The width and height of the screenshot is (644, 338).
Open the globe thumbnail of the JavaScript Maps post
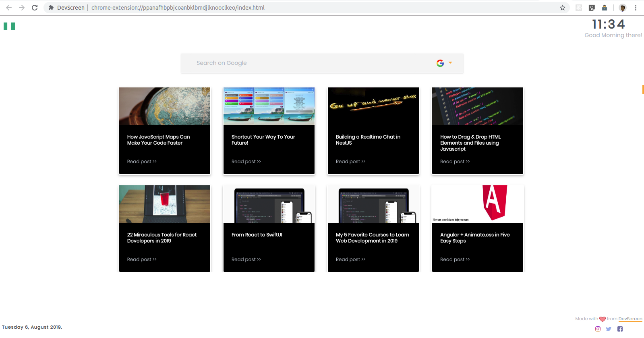pos(165,106)
